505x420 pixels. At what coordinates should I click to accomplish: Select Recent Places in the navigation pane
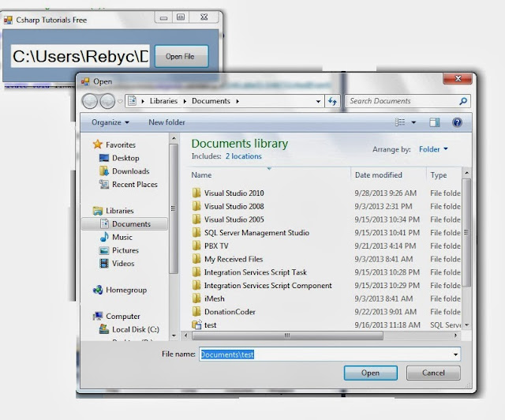pos(129,185)
